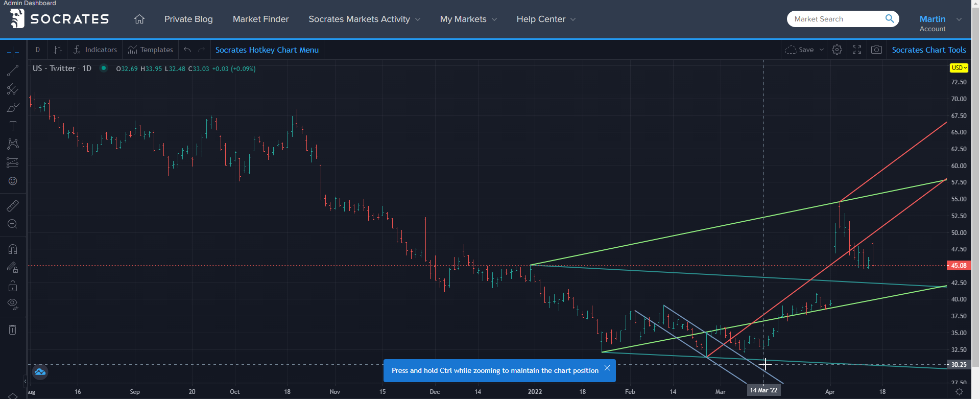Change the D time interval
Screen dimensions: 980x399
(x=37, y=50)
